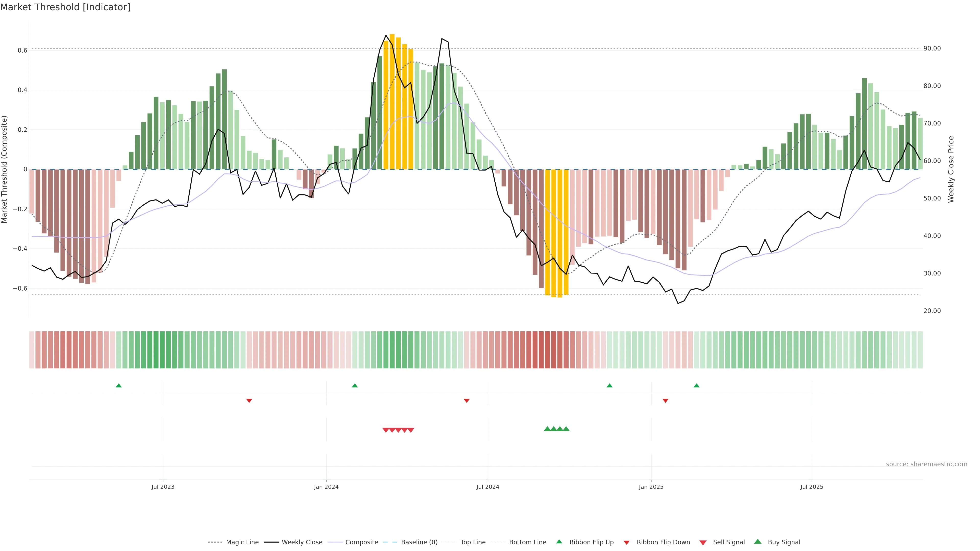980x551 pixels.
Task: Click the rightmost green buy signal triangle
Action: [566, 429]
